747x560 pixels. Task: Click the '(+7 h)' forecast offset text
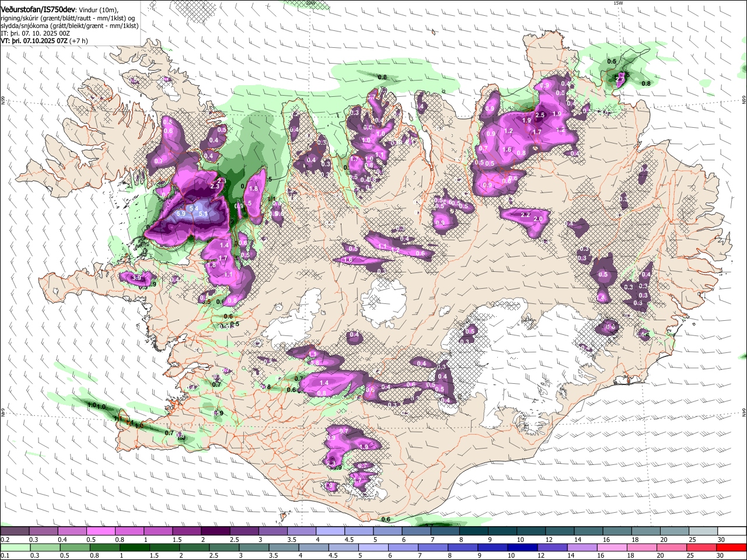[x=78, y=41]
